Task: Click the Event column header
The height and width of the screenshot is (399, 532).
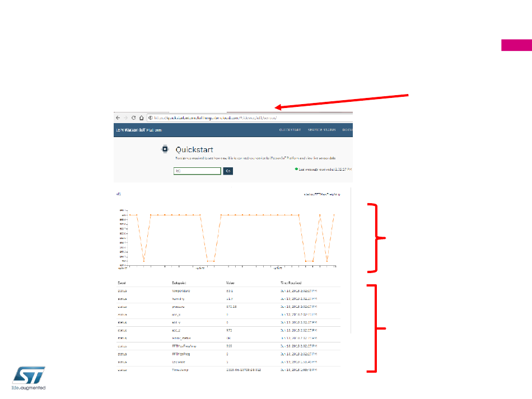Action: coord(122,283)
